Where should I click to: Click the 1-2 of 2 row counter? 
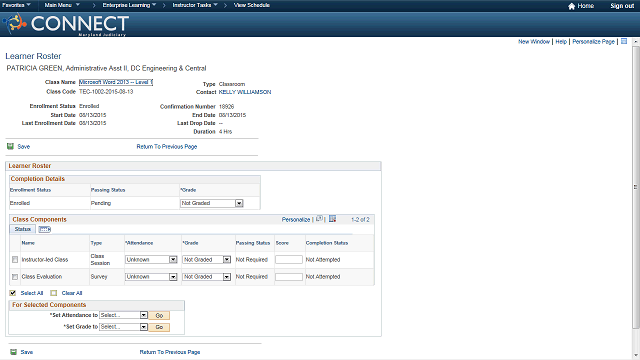tap(360, 220)
